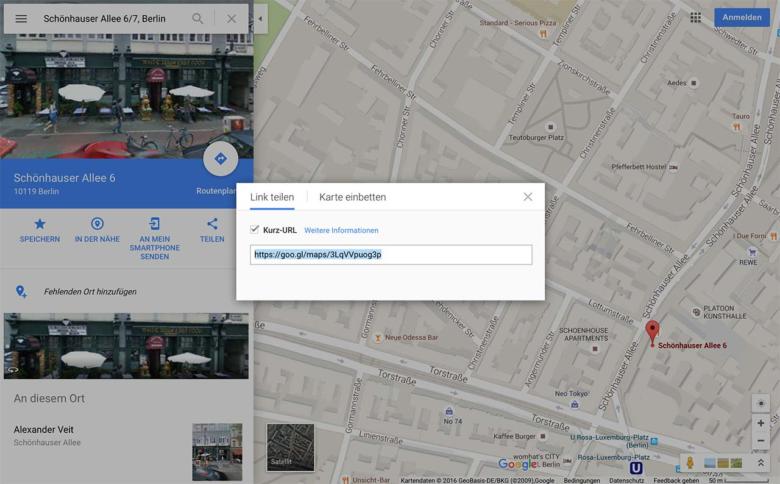Image resolution: width=780 pixels, height=484 pixels.
Task: Click the blue route planner directions button
Action: click(x=220, y=158)
